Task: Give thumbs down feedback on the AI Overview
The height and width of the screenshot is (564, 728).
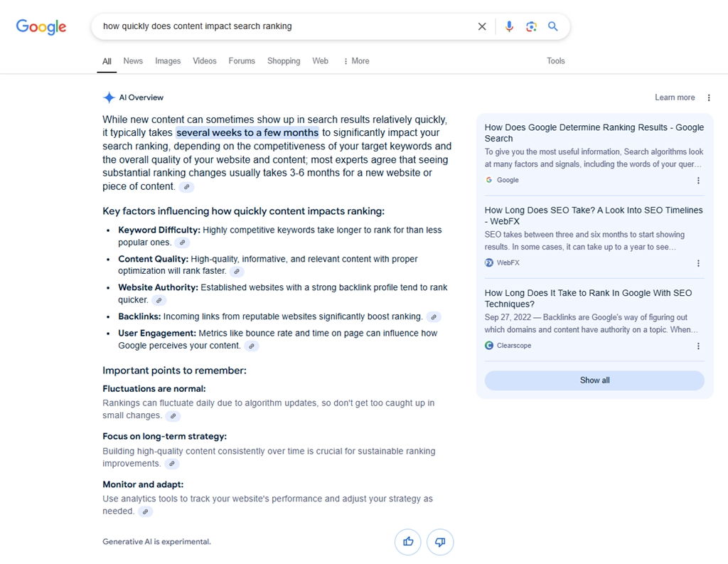Action: tap(440, 542)
